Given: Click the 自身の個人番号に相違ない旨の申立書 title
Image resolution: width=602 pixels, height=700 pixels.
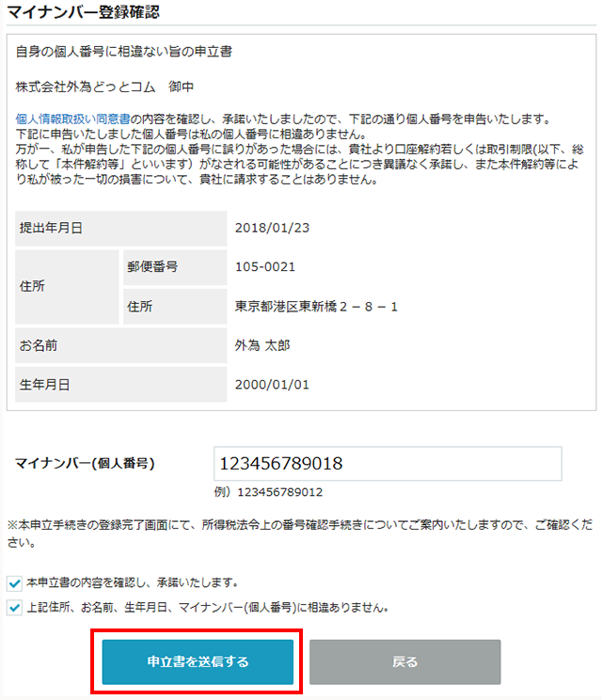Looking at the screenshot, I should tap(123, 52).
